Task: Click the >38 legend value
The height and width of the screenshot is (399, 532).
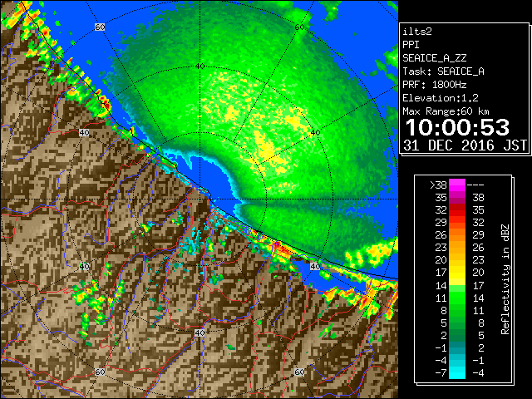Action: [438, 185]
